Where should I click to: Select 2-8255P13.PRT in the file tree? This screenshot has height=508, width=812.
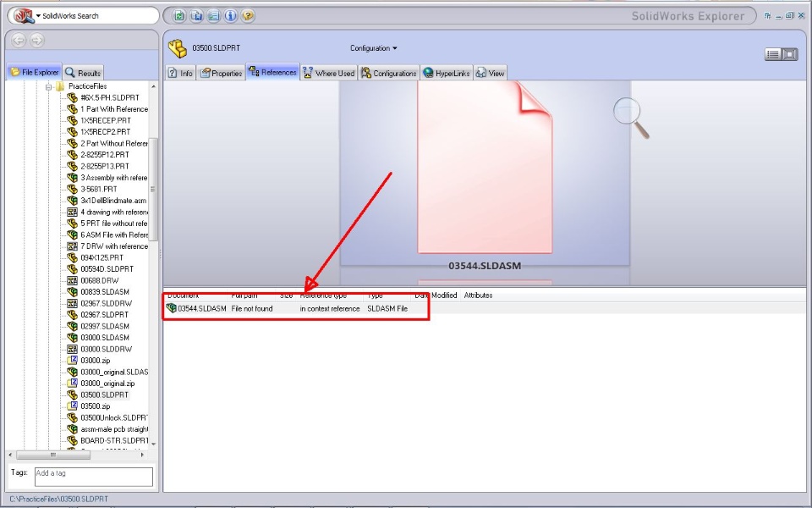point(105,166)
